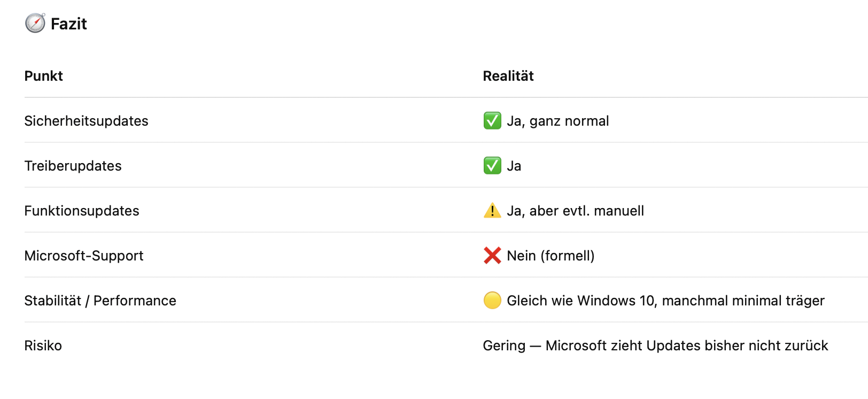Select the Treiberupdates row label
868x399 pixels.
(x=73, y=166)
